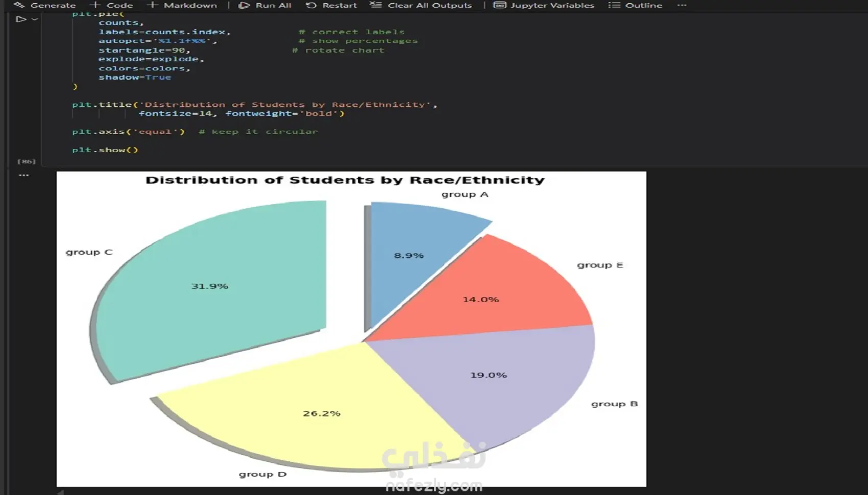Image resolution: width=868 pixels, height=495 pixels.
Task: Expand the run cell options chevron
Action: click(x=35, y=19)
